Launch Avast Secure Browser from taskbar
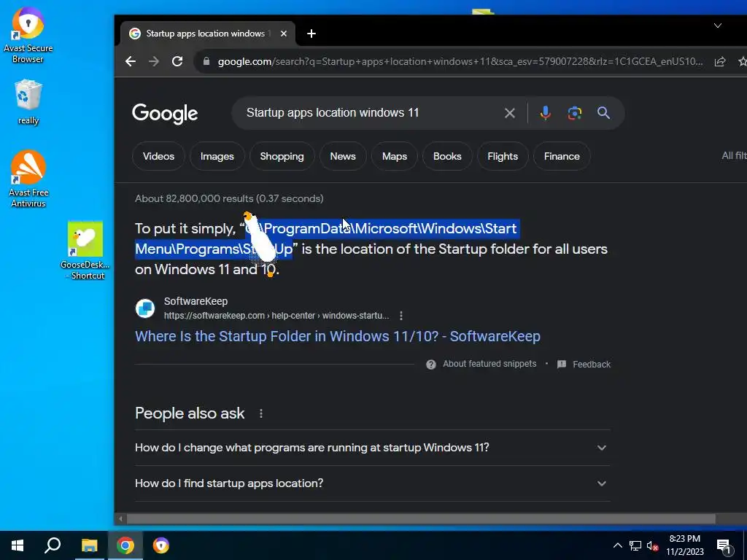Image resolution: width=747 pixels, height=560 pixels. point(161,545)
